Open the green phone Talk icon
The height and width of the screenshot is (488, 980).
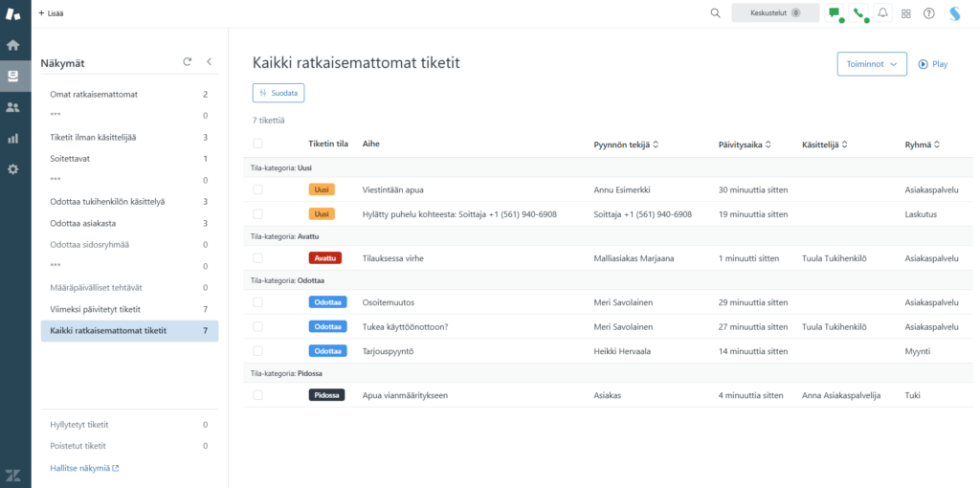coord(858,13)
